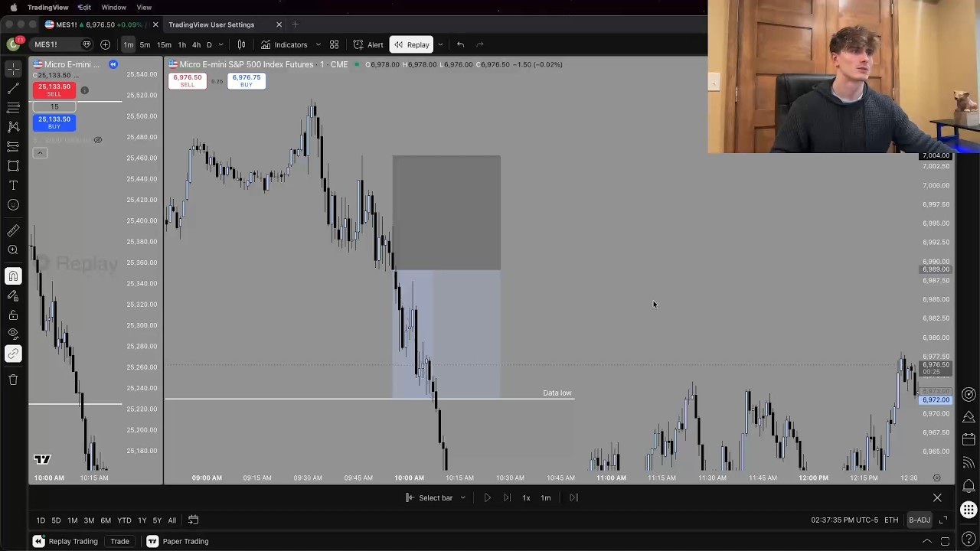
Task: Select the geometric shapes rectangle tool
Action: click(13, 165)
